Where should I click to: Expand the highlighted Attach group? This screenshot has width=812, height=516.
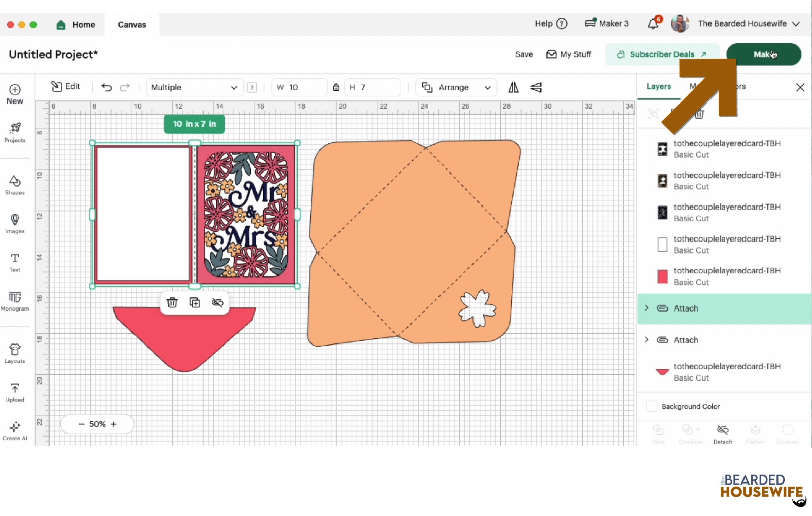(647, 308)
